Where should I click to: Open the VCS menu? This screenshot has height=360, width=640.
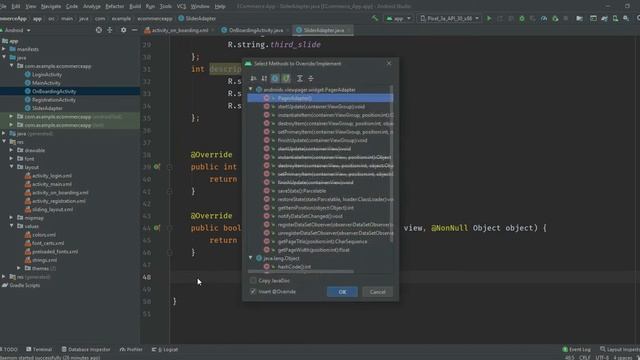click(x=182, y=6)
